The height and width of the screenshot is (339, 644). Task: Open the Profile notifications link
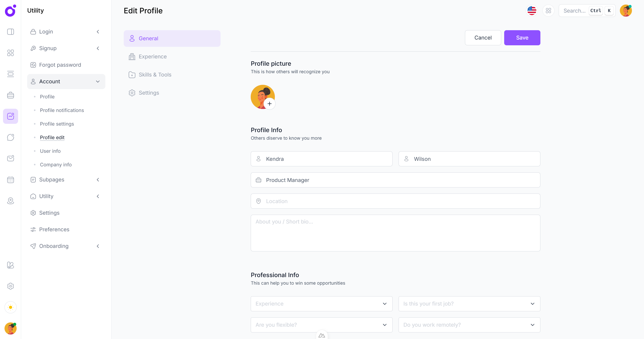tap(62, 110)
